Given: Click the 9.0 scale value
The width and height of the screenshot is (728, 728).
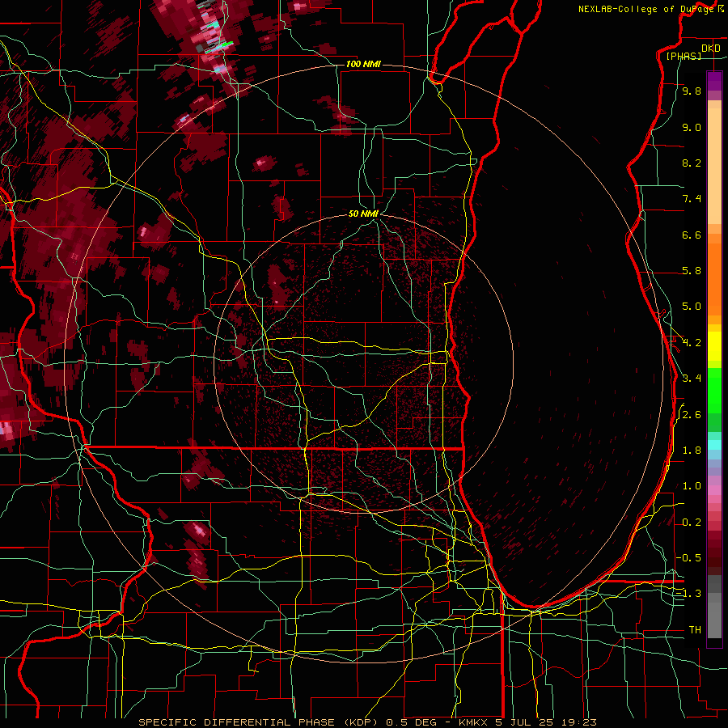Looking at the screenshot, I should click(x=692, y=127).
